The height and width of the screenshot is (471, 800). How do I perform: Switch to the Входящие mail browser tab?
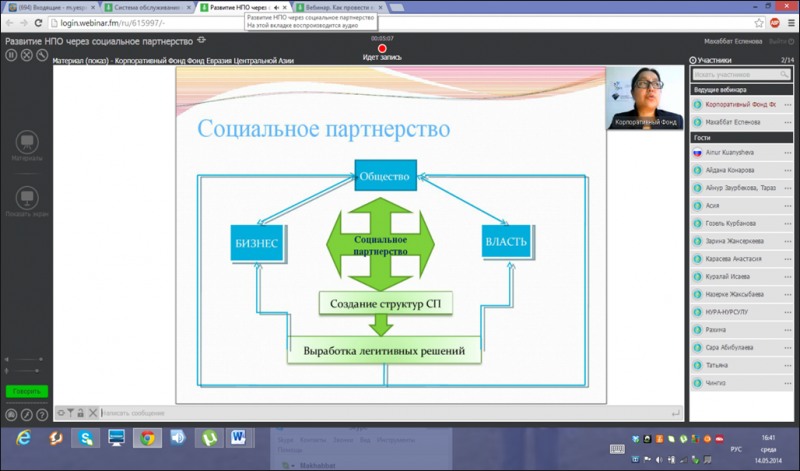tap(52, 7)
